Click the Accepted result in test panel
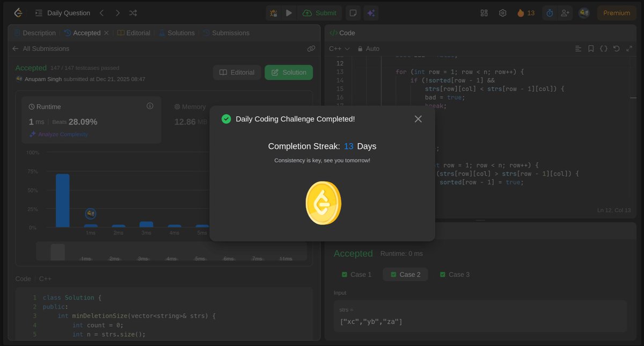644x346 pixels. pyautogui.click(x=353, y=253)
